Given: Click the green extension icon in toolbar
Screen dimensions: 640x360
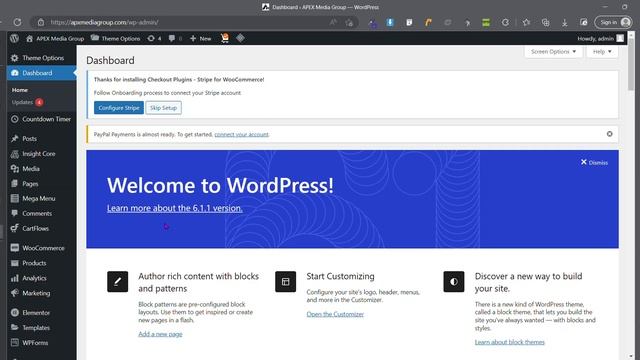Looking at the screenshot, I should (486, 22).
